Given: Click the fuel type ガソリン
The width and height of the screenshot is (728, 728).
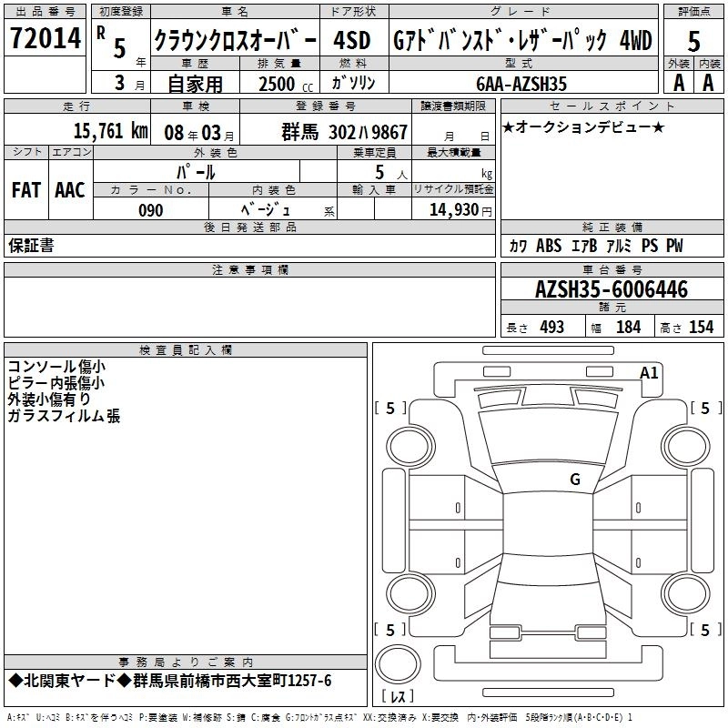Looking at the screenshot, I should click(x=353, y=83).
